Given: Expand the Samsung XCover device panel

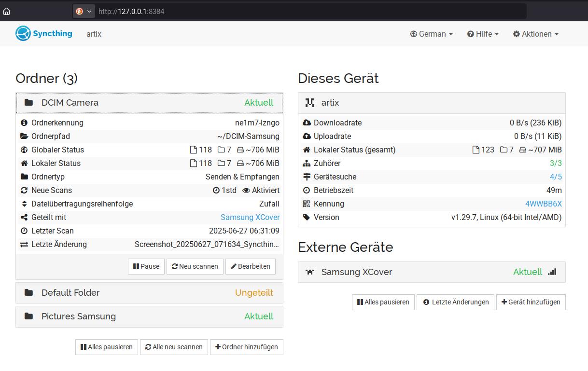Looking at the screenshot, I should (432, 272).
